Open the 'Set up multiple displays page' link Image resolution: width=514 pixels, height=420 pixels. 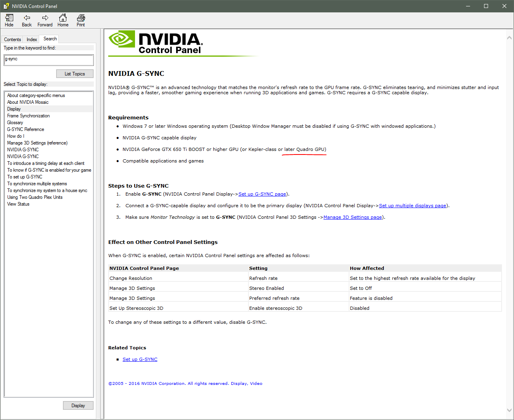[413, 206]
